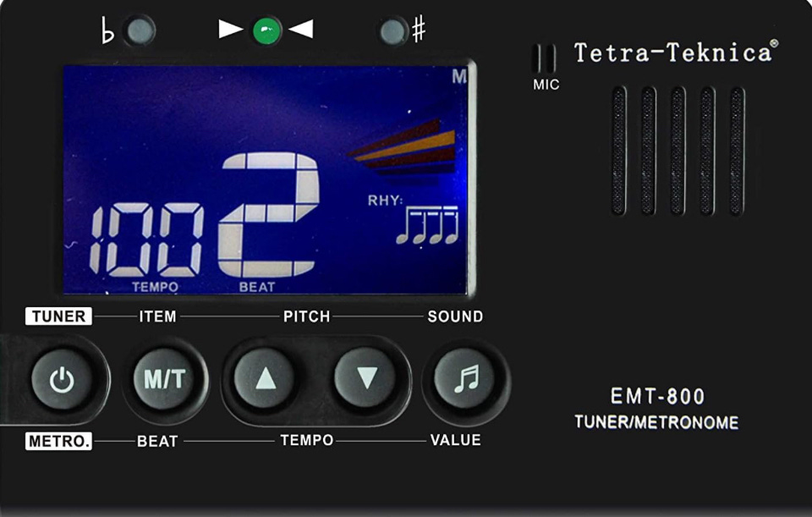This screenshot has height=517, width=812.
Task: Click the tempo value 100 on display
Action: coord(146,239)
